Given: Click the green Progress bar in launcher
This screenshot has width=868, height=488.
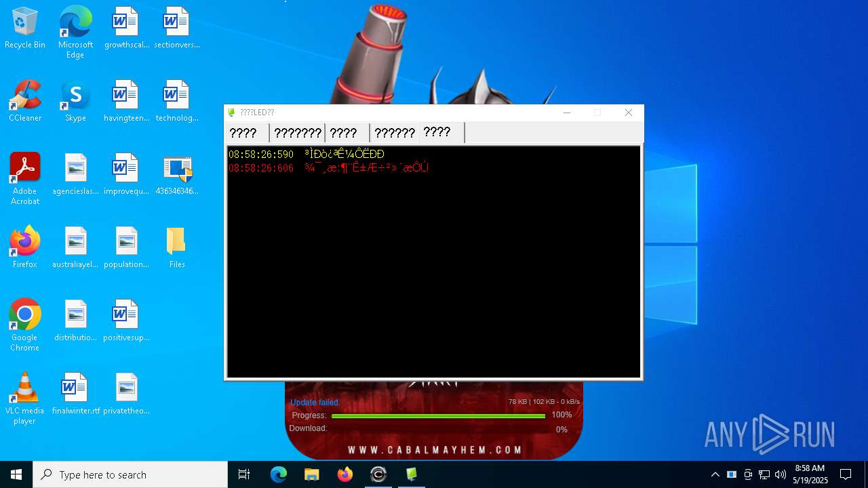Looking at the screenshot, I should [x=438, y=415].
